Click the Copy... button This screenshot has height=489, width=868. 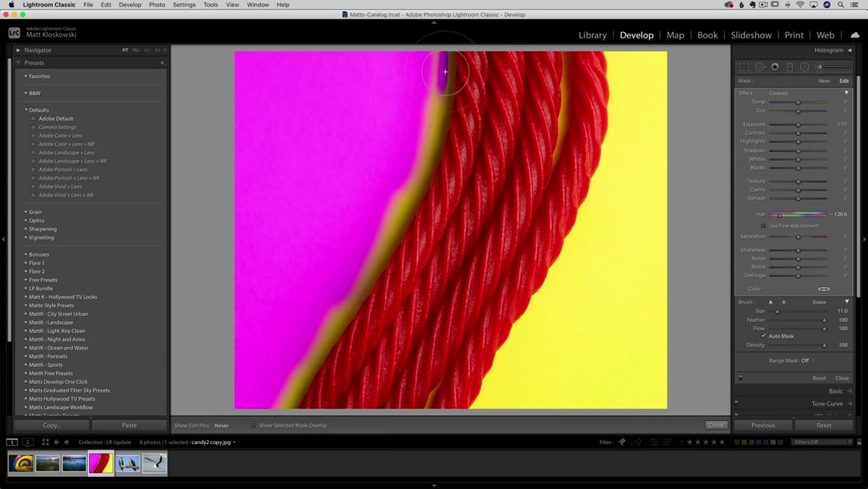pyautogui.click(x=51, y=425)
